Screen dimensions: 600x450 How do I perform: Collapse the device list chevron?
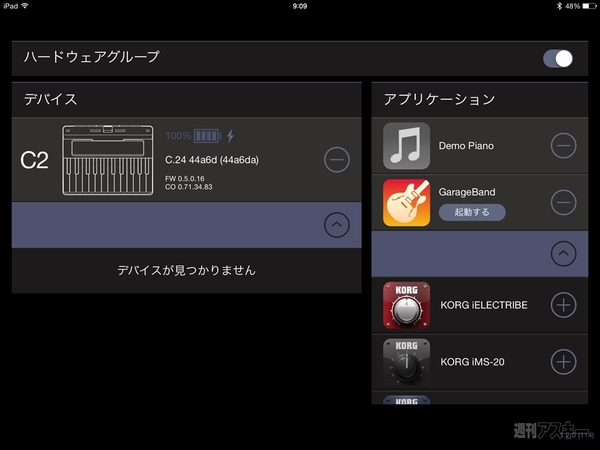(x=337, y=225)
